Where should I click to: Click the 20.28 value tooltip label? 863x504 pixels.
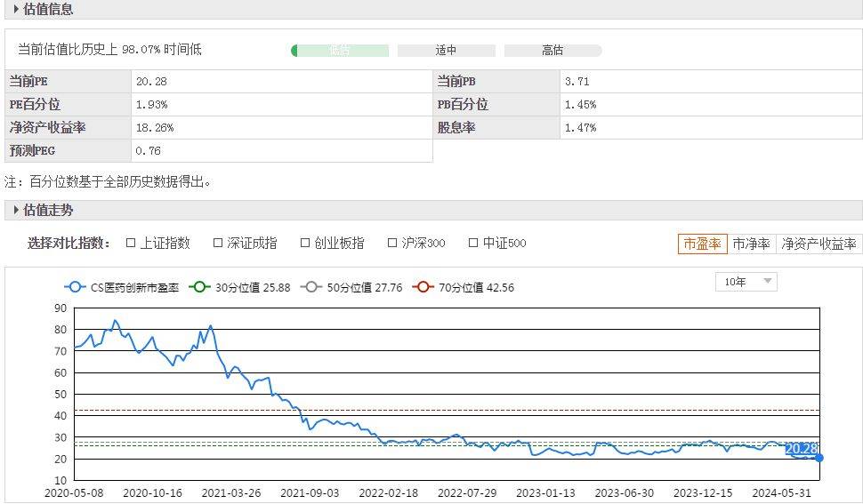[x=802, y=449]
